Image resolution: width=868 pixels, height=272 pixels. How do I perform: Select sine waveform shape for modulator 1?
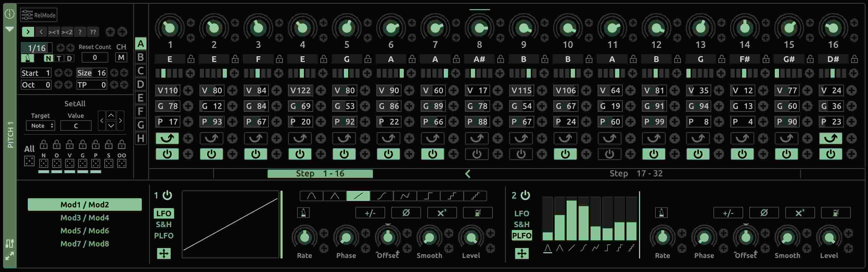tap(311, 196)
